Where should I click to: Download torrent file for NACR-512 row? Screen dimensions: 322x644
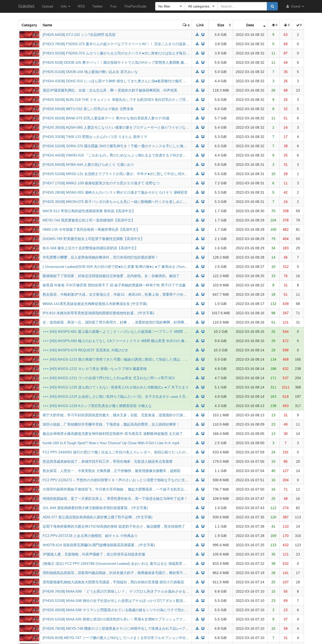197,211
